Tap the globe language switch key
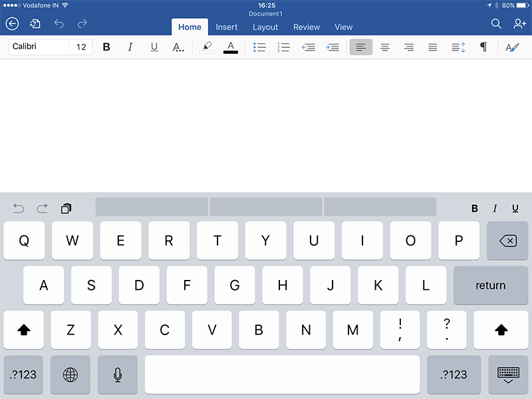The height and width of the screenshot is (399, 532). (x=70, y=374)
